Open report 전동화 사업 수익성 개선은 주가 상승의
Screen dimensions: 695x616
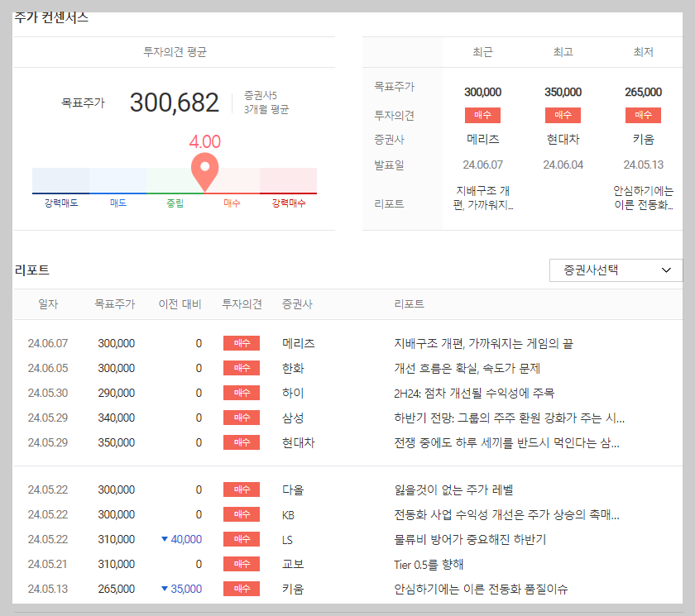pyautogui.click(x=506, y=514)
